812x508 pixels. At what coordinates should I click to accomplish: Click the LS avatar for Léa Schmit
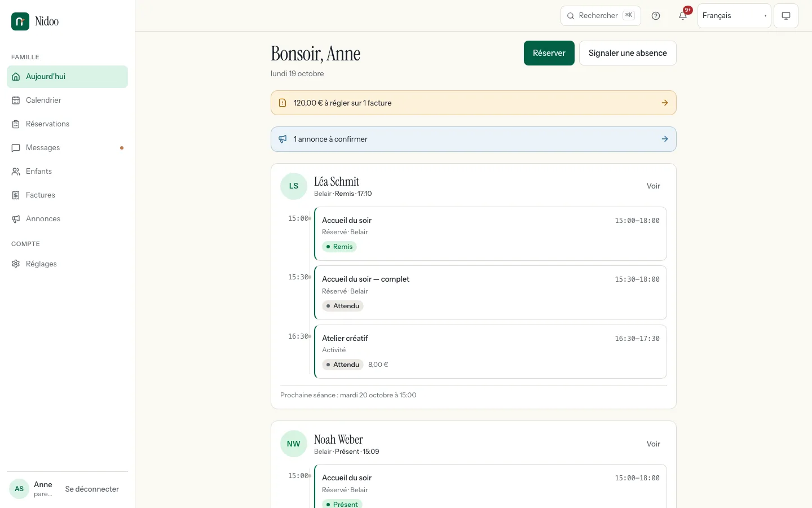click(294, 186)
